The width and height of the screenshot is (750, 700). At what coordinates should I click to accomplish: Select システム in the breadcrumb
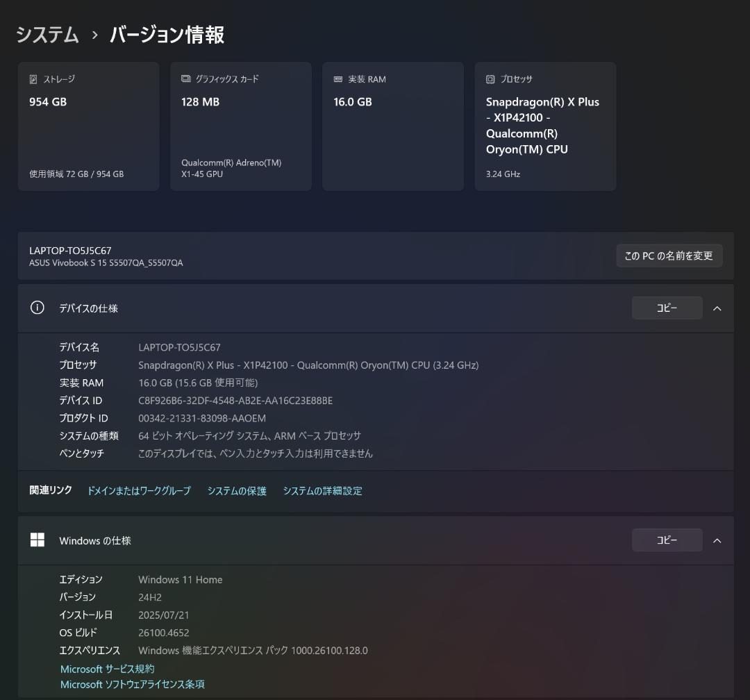coord(47,35)
